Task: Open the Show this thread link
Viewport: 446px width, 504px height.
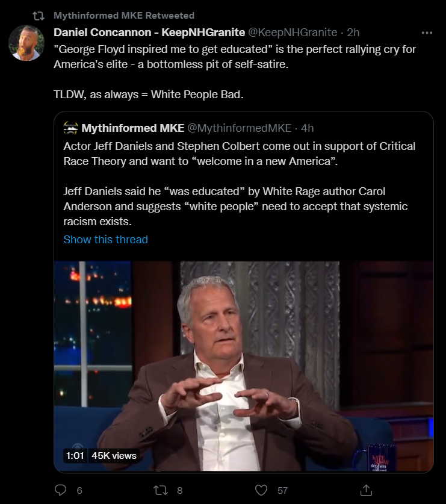Action: (105, 240)
